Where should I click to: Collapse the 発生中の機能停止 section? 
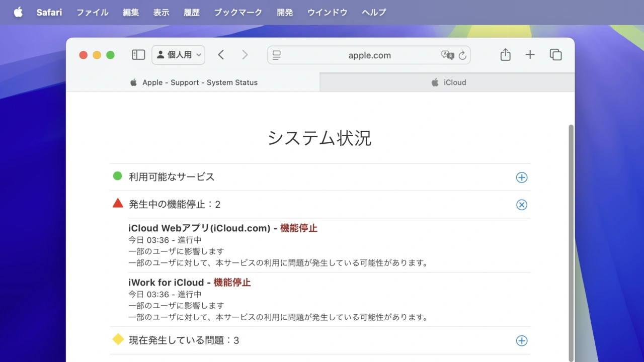[x=522, y=205]
